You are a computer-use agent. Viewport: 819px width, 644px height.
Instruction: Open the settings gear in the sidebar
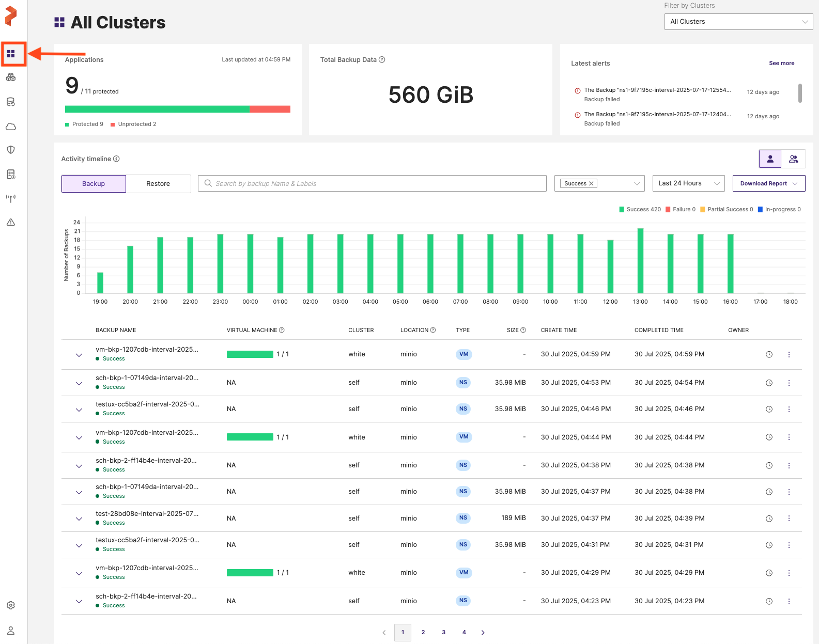coord(11,605)
